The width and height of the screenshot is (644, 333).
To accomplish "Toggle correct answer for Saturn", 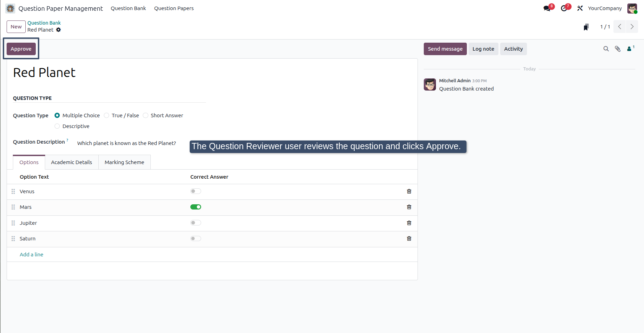I will point(196,239).
